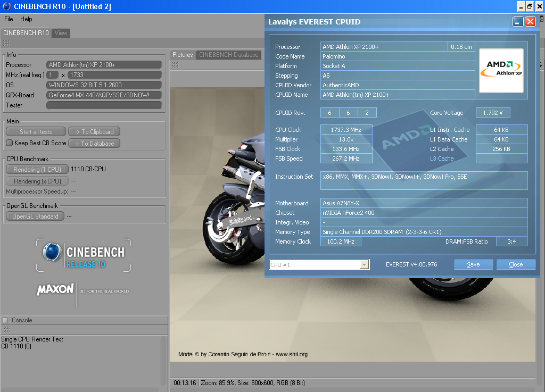Click the MHz value field showing 1733
The width and height of the screenshot is (545, 392).
pyautogui.click(x=114, y=74)
